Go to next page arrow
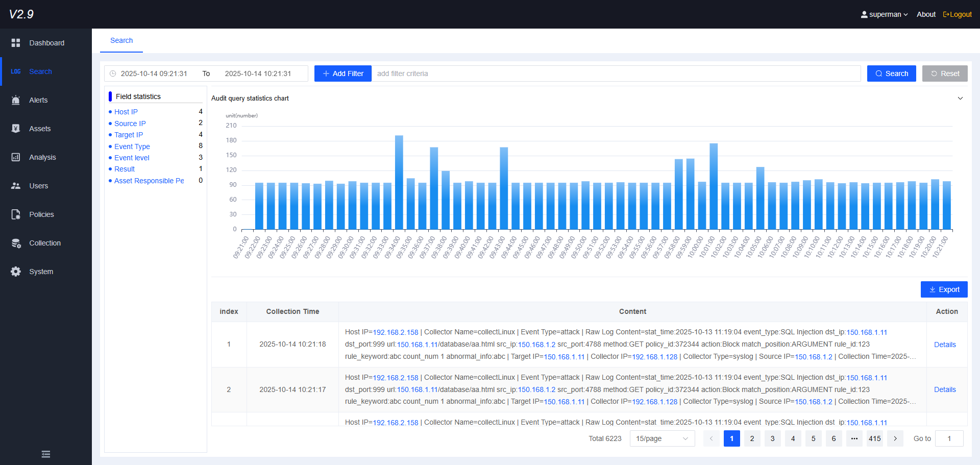The height and width of the screenshot is (465, 980). [x=895, y=438]
